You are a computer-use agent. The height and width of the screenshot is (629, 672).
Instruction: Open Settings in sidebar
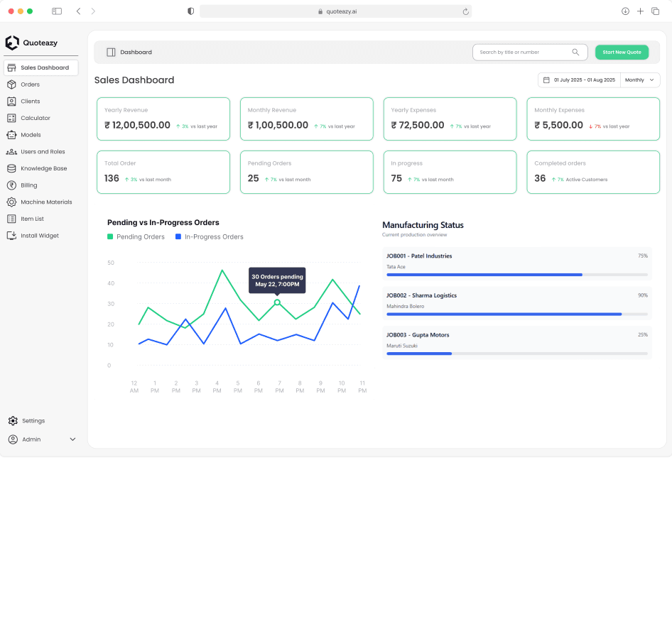(33, 421)
